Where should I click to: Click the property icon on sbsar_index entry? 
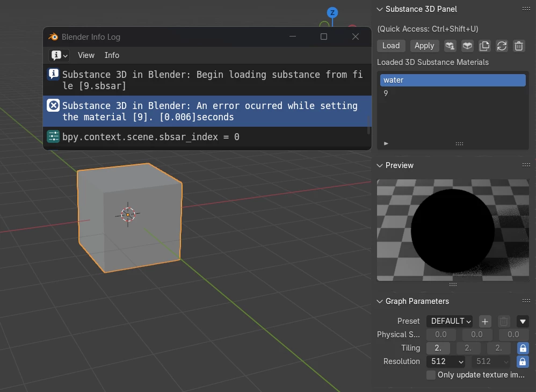(53, 136)
